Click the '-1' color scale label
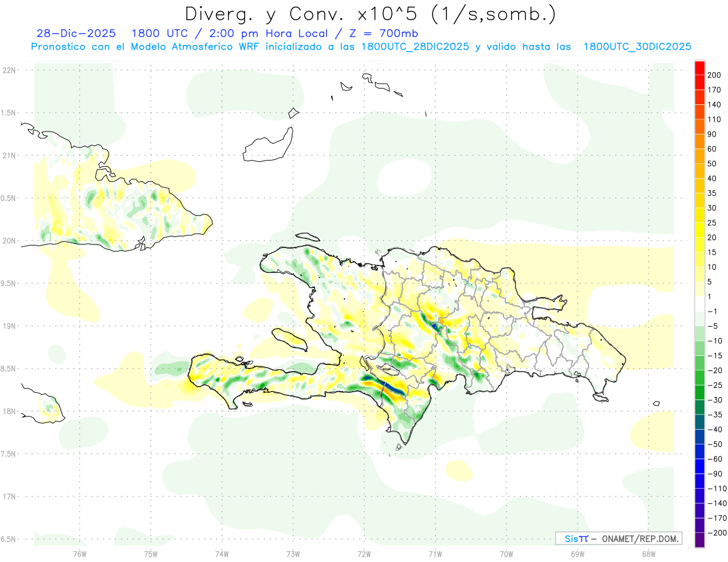728x562 pixels. click(713, 311)
